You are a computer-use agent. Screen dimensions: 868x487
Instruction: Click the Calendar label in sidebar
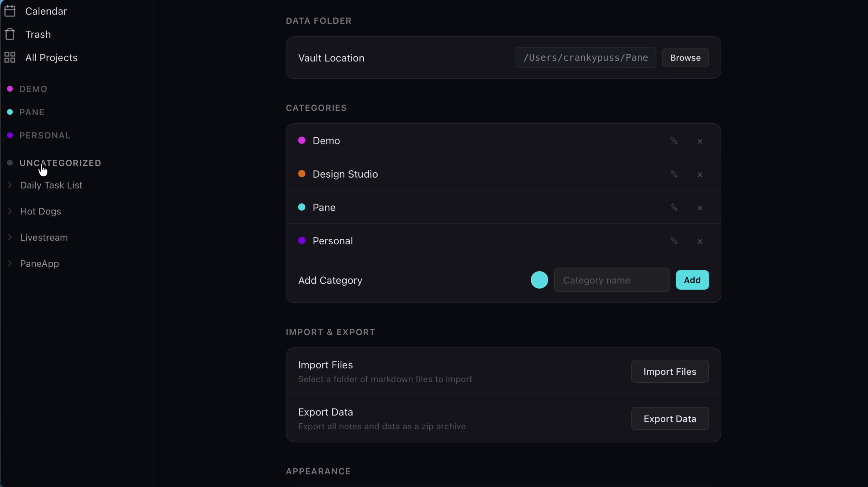pyautogui.click(x=46, y=11)
